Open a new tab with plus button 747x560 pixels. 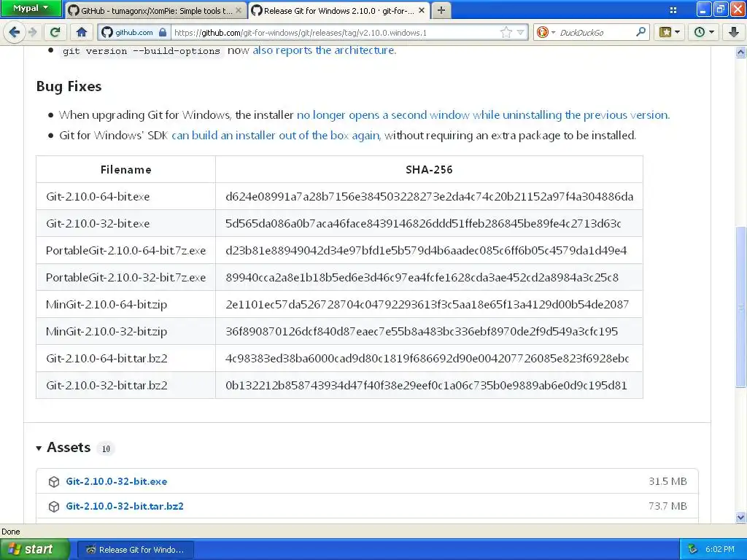click(441, 10)
